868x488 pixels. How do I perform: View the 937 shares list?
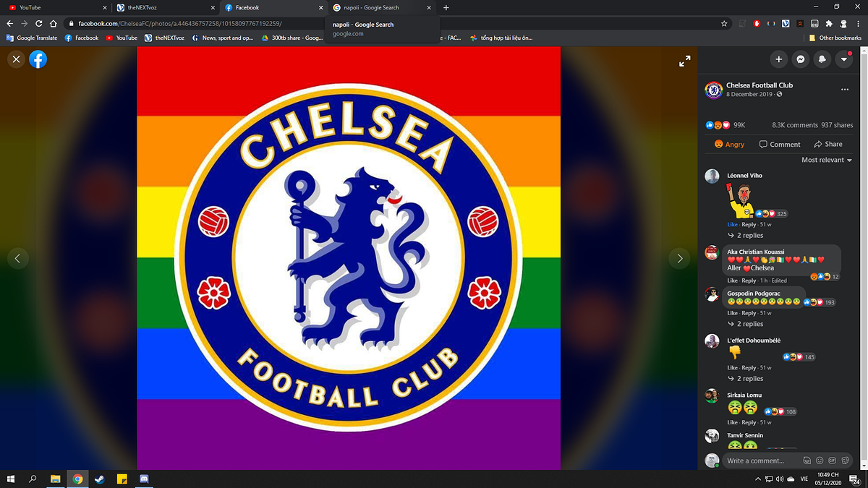click(x=837, y=125)
